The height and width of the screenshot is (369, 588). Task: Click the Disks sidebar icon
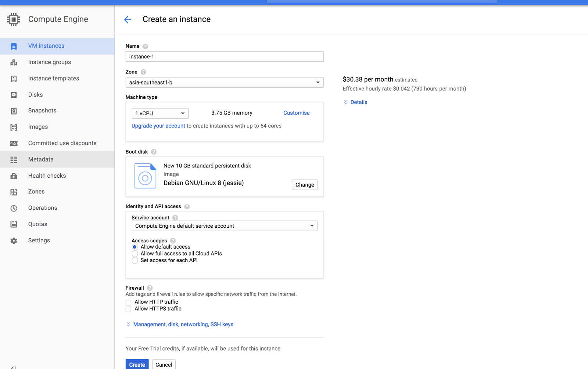click(x=14, y=95)
